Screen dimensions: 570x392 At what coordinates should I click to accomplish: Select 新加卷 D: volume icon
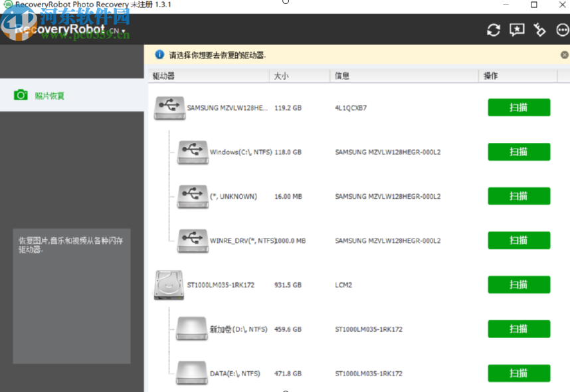tap(192, 328)
